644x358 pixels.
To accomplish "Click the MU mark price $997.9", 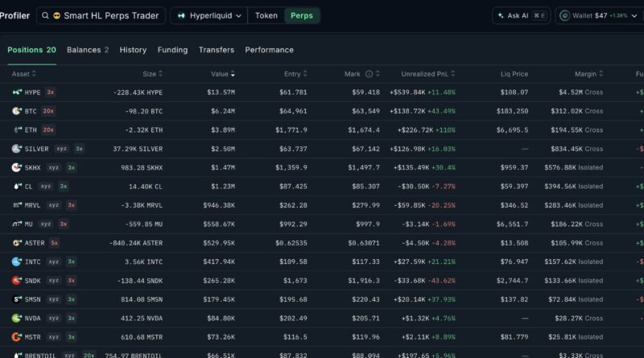I will click(368, 224).
